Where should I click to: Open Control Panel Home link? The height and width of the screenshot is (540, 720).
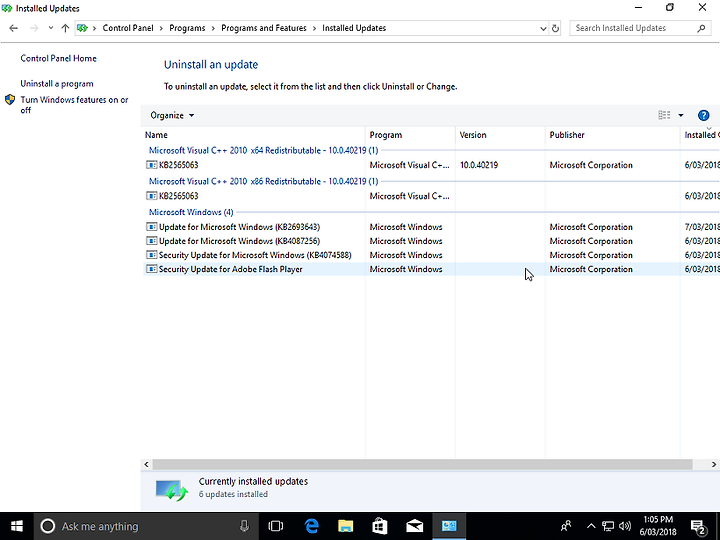coord(58,58)
